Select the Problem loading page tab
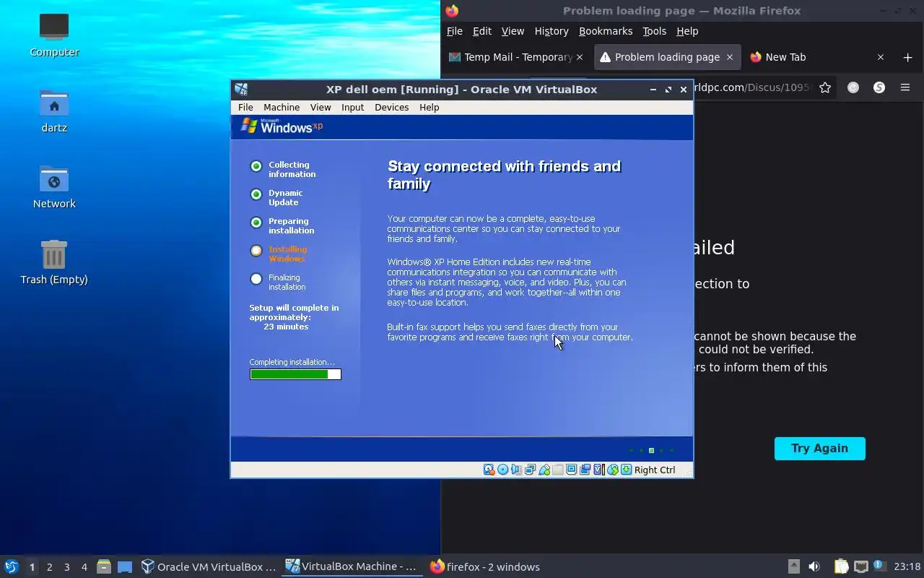Viewport: 924px width, 578px height. [667, 57]
